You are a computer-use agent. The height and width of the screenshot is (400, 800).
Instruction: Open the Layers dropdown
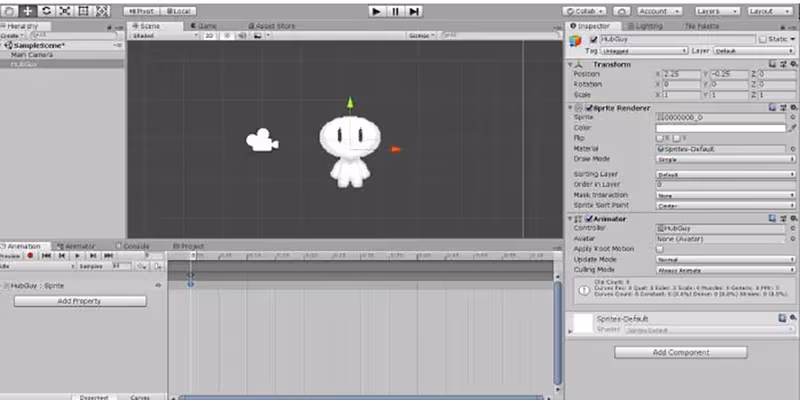pos(717,11)
